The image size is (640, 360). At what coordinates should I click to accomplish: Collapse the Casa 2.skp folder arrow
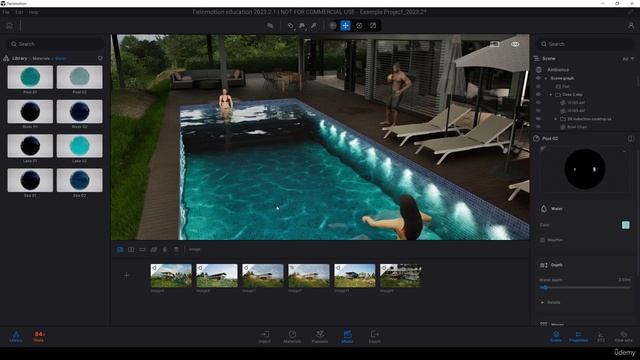pos(551,94)
